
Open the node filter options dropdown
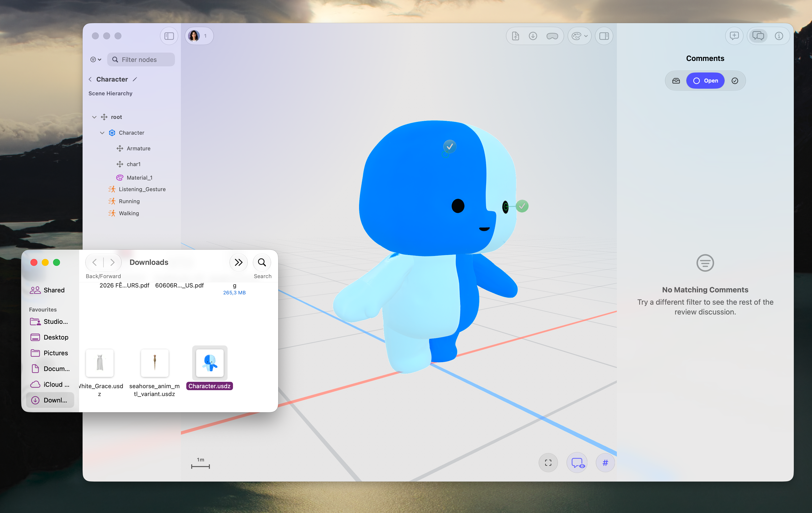click(x=96, y=59)
